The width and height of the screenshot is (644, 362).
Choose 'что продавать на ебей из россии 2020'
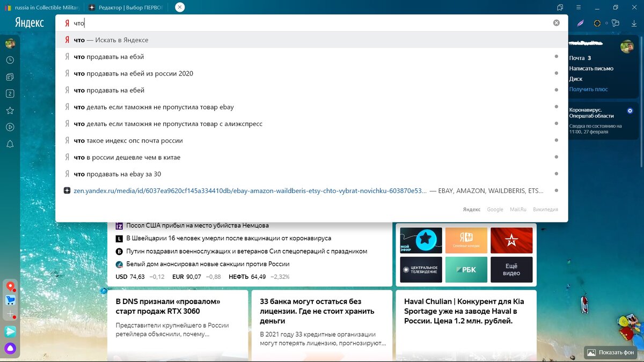coord(311,73)
